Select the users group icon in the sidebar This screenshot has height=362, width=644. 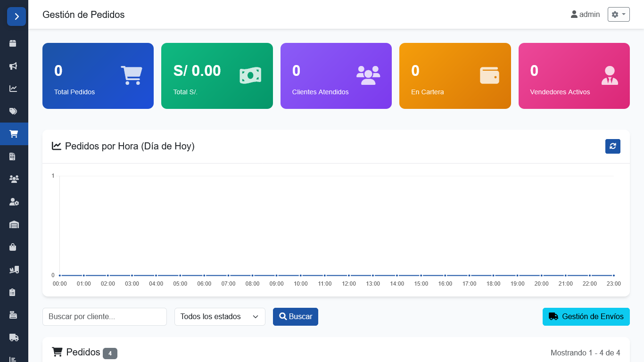14,179
